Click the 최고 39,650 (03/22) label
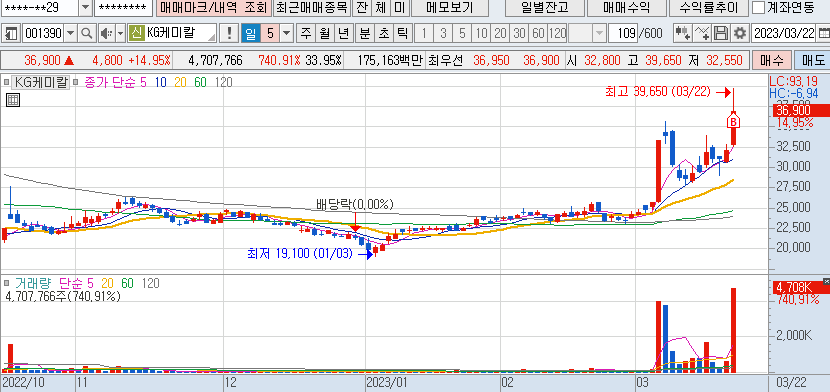Viewport: 830px width, 392px height. 659,92
